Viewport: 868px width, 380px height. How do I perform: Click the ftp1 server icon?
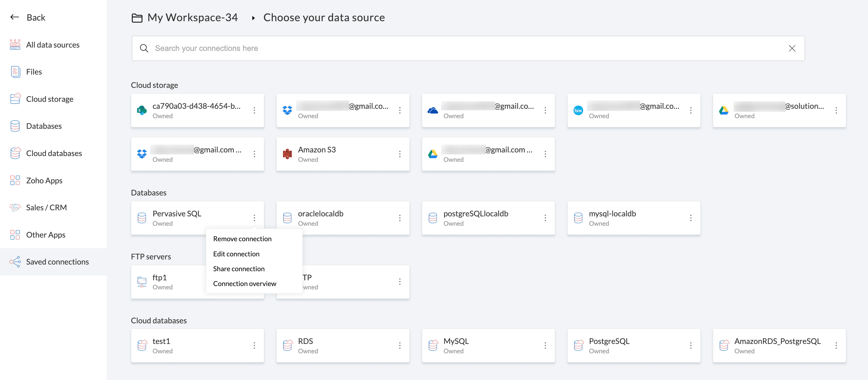tap(142, 282)
